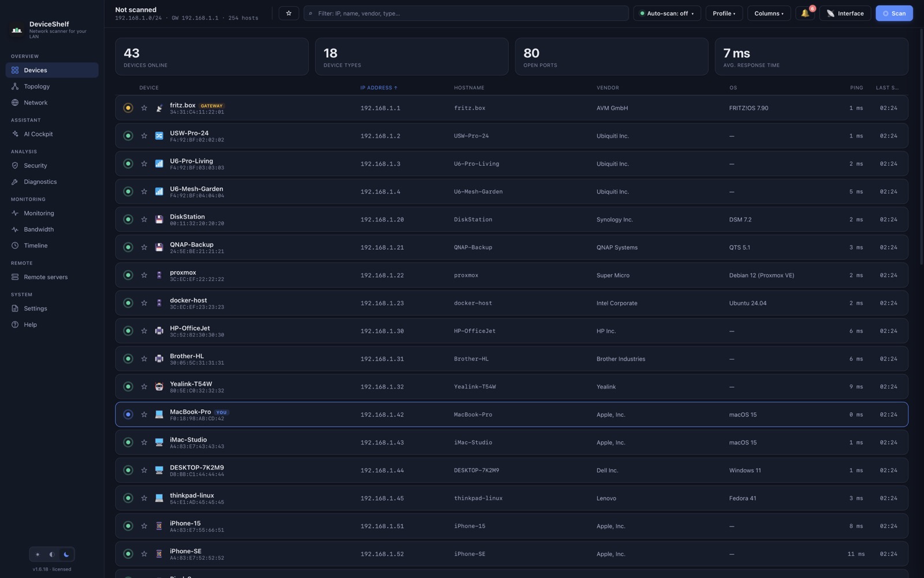Favorite the DiskStation device

point(144,220)
